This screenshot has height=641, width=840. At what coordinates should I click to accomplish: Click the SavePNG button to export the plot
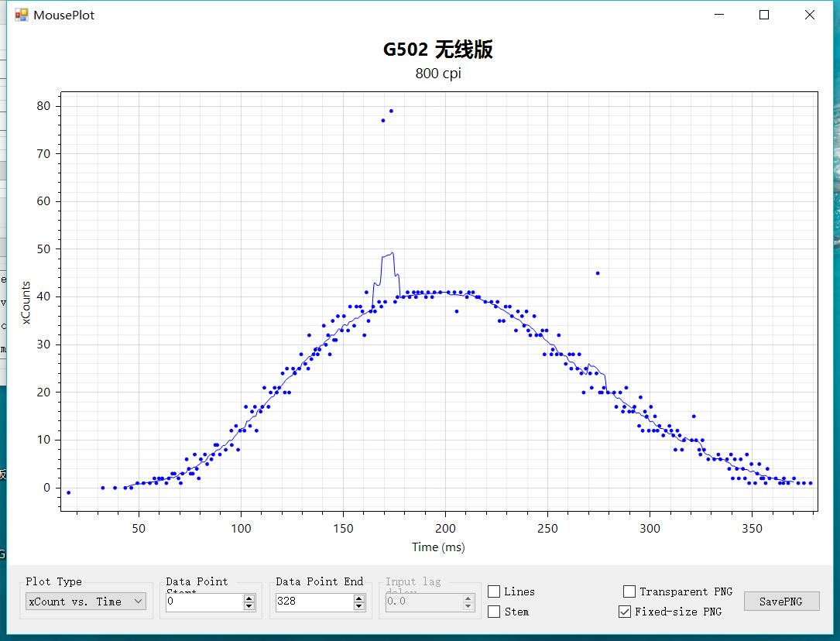782,602
